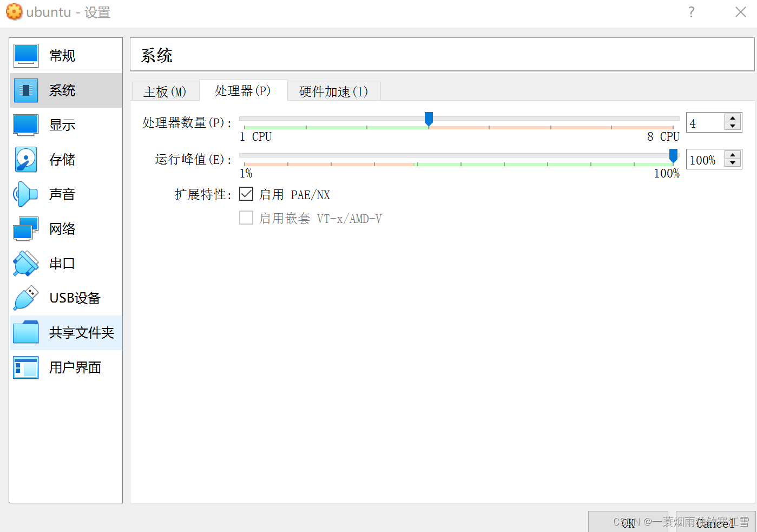The image size is (757, 532).
Task: Open the 用户界面 layout icon
Action: coord(26,367)
